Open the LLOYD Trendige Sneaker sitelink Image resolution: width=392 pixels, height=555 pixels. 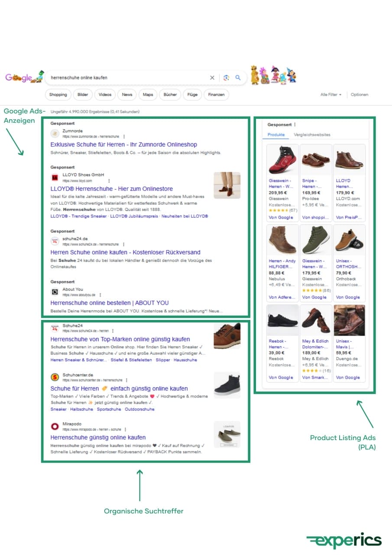click(78, 216)
